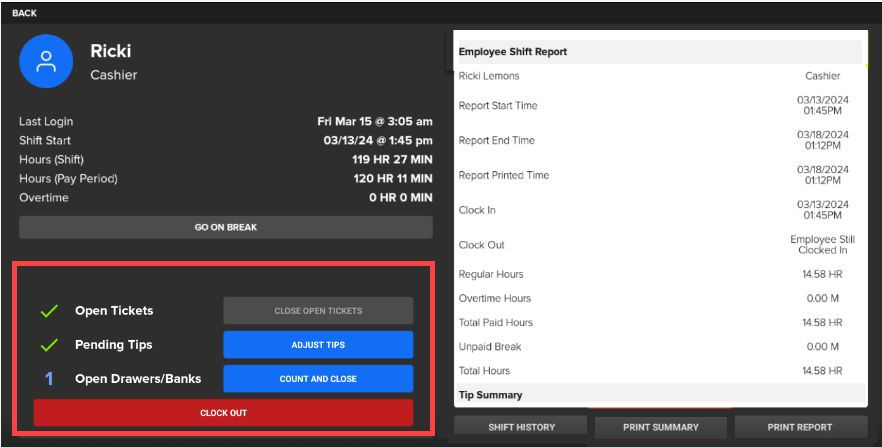Click the Close Open Tickets button
Screen dimensions: 882x447
[318, 311]
